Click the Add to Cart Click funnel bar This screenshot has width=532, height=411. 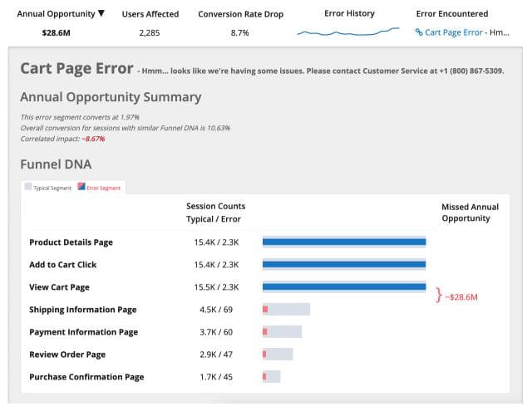coord(344,265)
